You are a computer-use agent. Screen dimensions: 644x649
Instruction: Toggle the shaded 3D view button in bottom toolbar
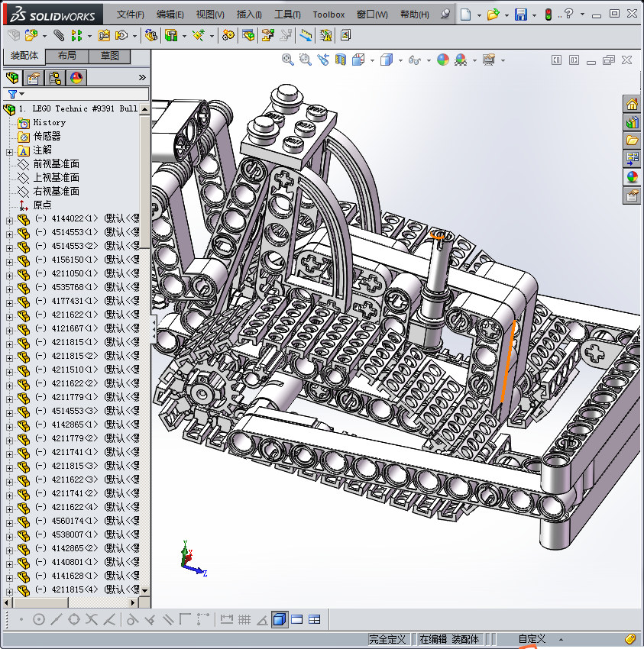tap(279, 619)
